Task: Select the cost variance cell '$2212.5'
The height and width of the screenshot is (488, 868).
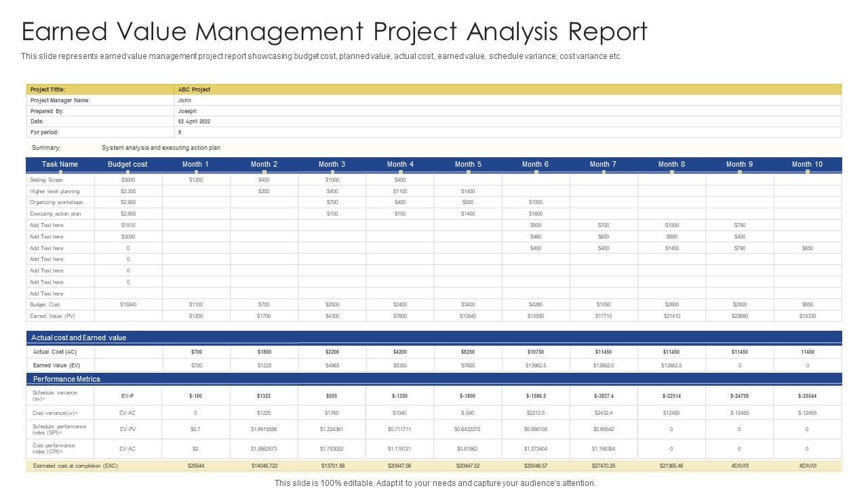Action: click(536, 413)
